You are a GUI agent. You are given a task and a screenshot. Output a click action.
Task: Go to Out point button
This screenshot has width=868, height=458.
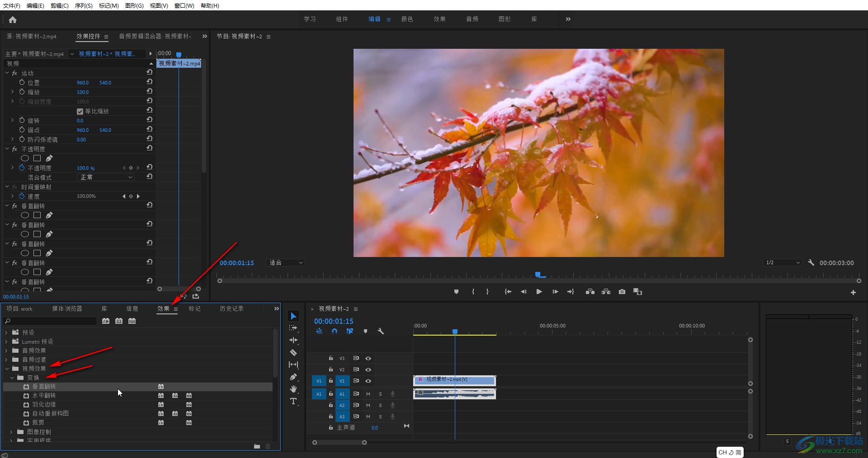[x=571, y=292]
